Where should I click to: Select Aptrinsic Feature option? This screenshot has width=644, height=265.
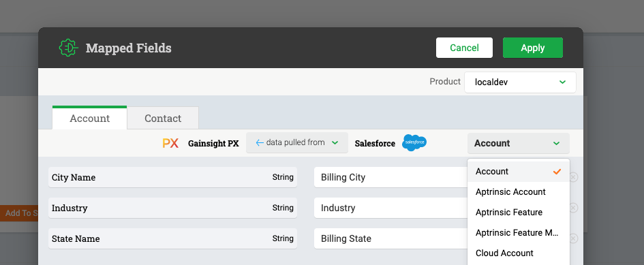(x=519, y=213)
